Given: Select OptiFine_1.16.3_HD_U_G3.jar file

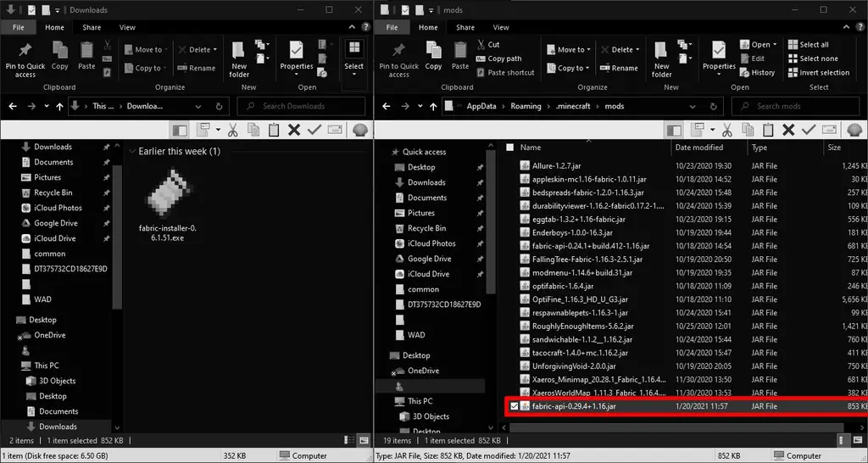Looking at the screenshot, I should (580, 299).
